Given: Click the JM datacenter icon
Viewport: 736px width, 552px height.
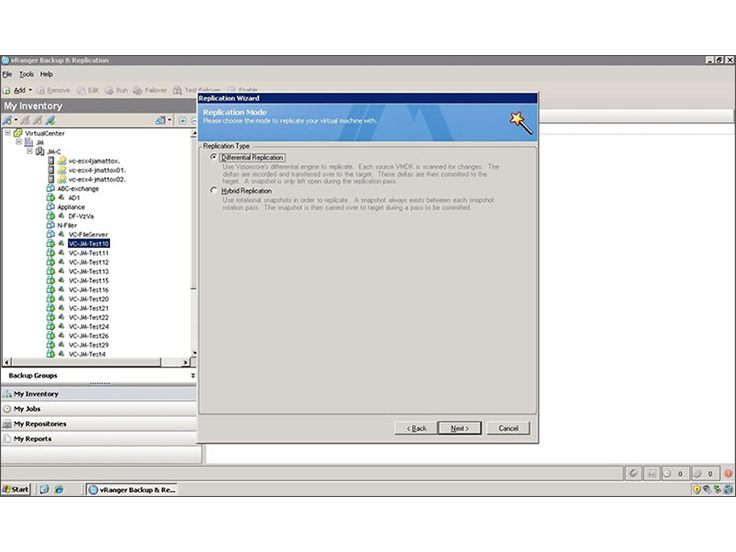Looking at the screenshot, I should 29,142.
